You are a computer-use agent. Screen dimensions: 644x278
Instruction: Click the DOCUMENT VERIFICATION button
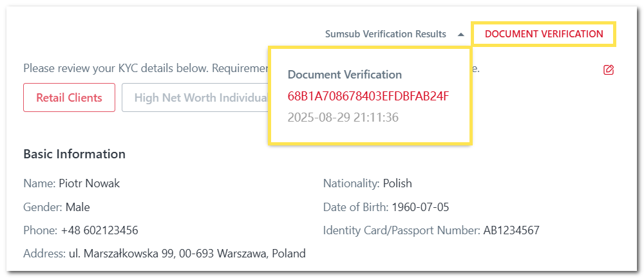pos(544,34)
